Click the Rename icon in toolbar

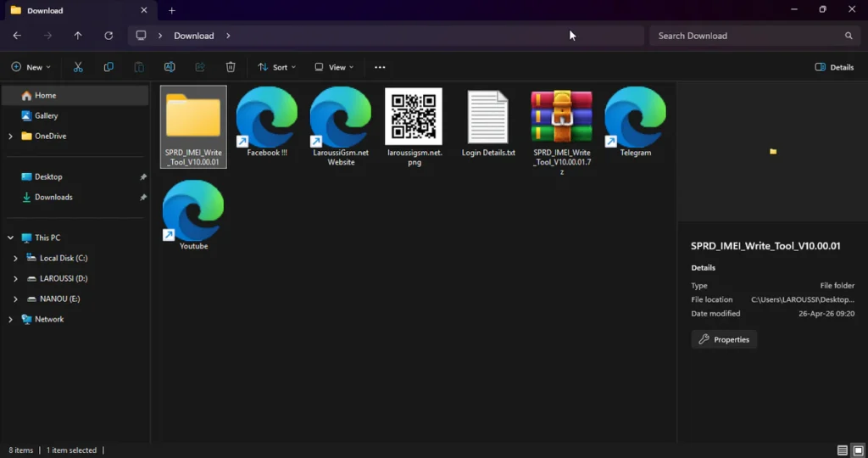170,67
